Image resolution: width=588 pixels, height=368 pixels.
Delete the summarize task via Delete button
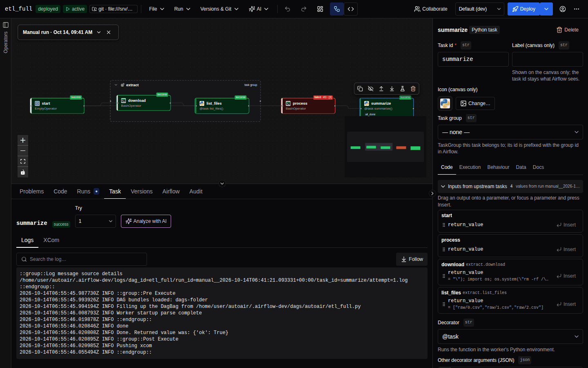568,30
